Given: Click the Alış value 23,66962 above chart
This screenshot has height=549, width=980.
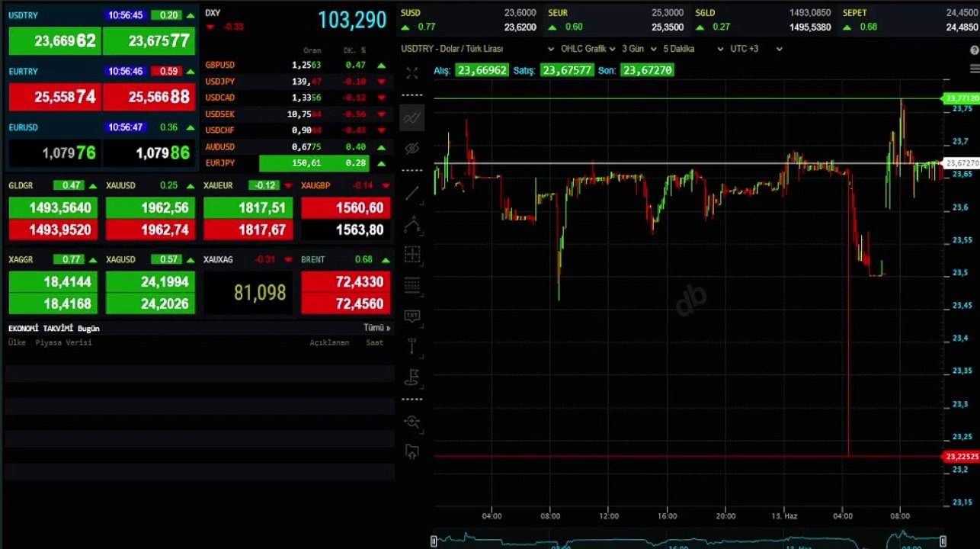Looking at the screenshot, I should [x=482, y=70].
